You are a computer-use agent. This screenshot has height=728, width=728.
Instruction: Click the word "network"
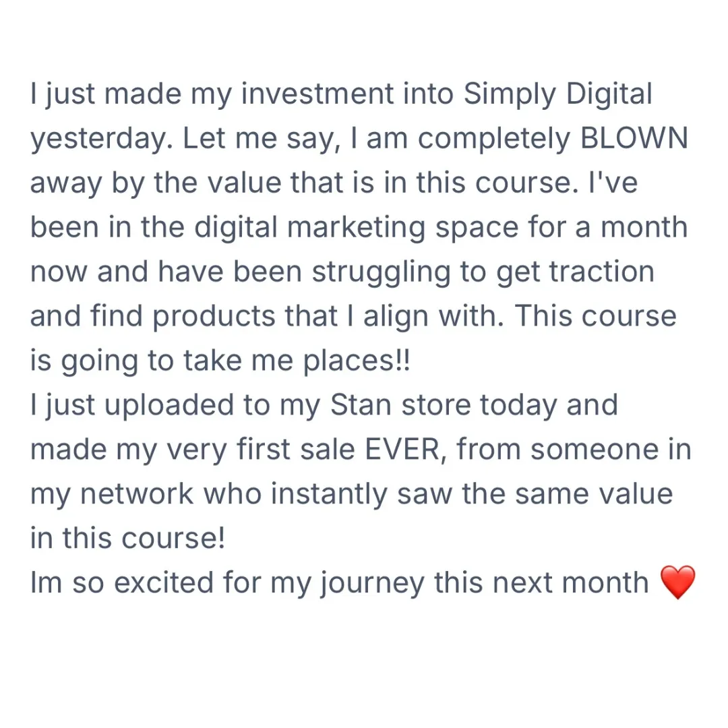point(137,494)
